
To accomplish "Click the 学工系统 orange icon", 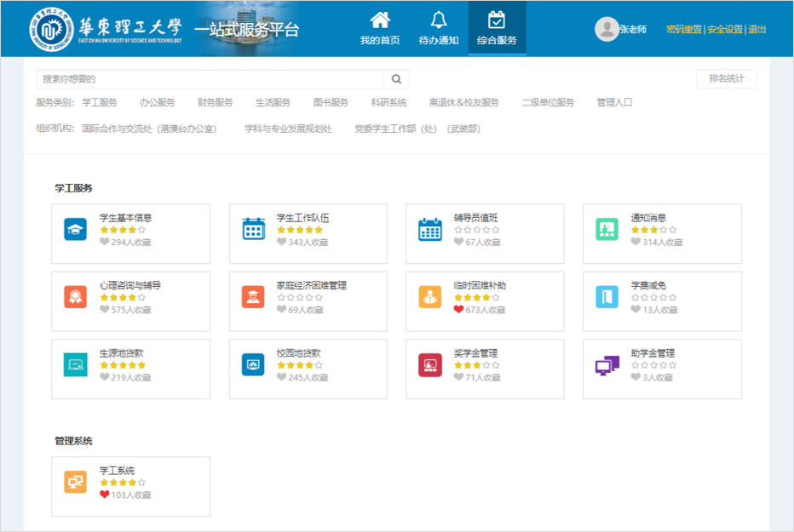I will click(76, 482).
